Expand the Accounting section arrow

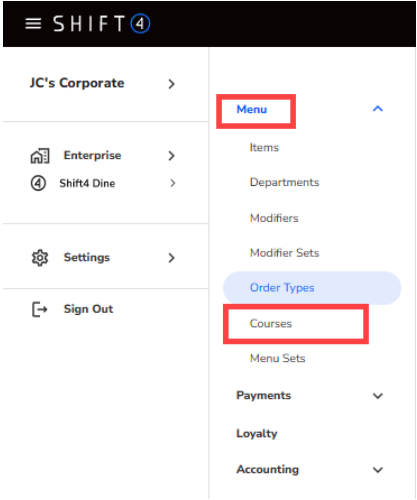378,470
